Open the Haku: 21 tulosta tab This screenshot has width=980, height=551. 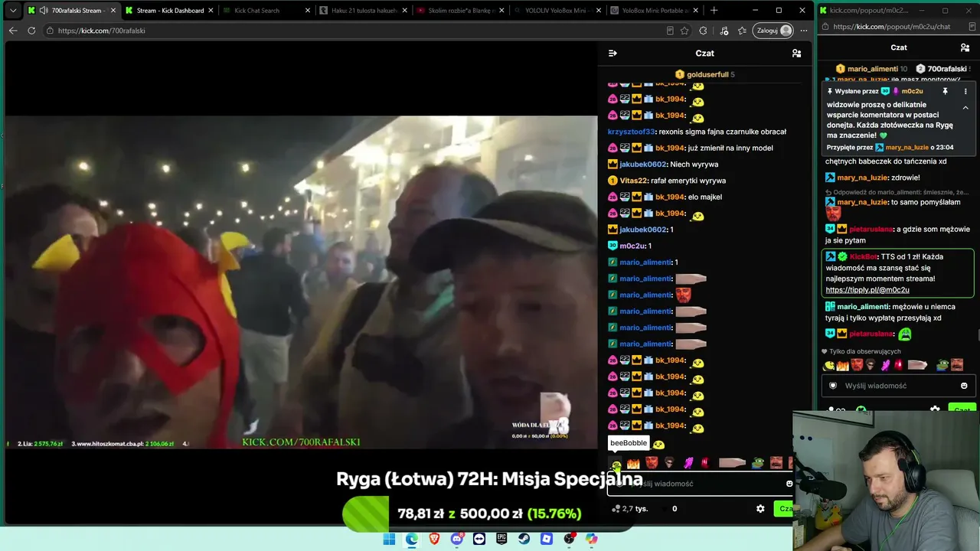point(364,11)
